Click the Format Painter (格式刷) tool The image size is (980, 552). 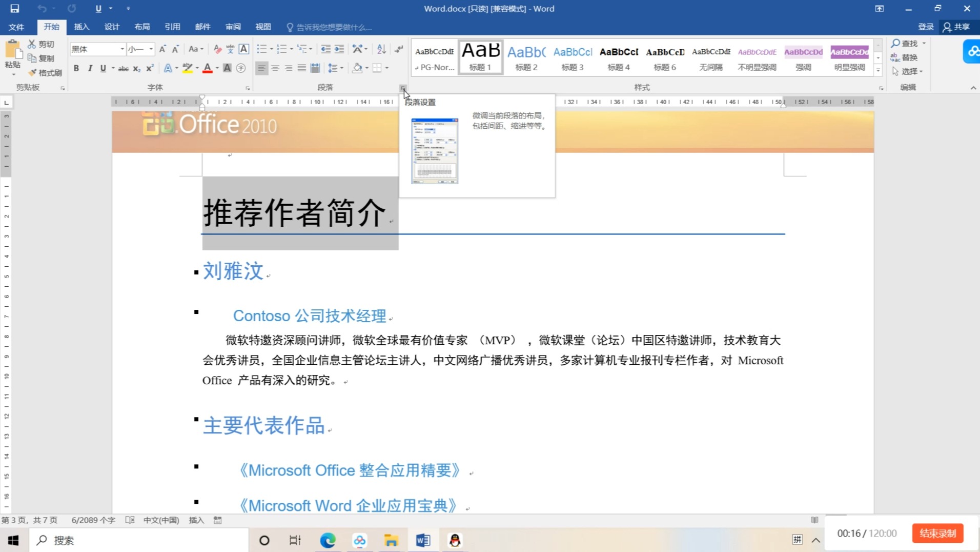pyautogui.click(x=45, y=73)
